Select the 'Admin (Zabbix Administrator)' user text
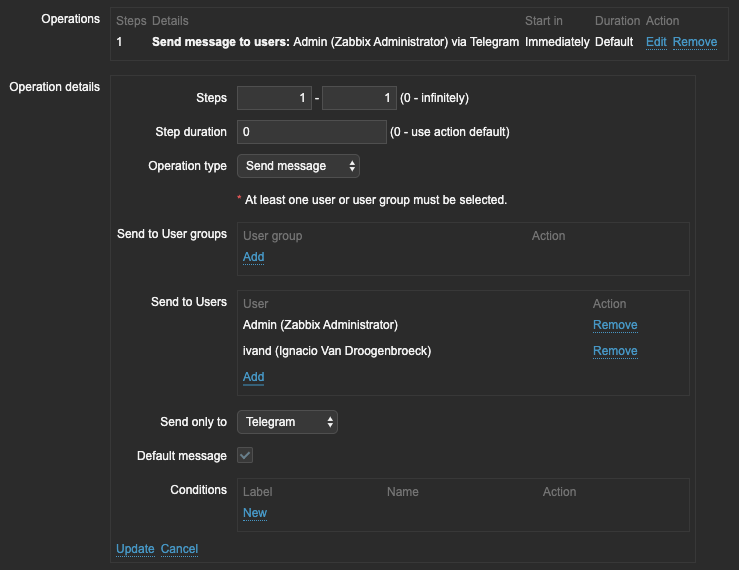The height and width of the screenshot is (570, 739). (x=320, y=325)
